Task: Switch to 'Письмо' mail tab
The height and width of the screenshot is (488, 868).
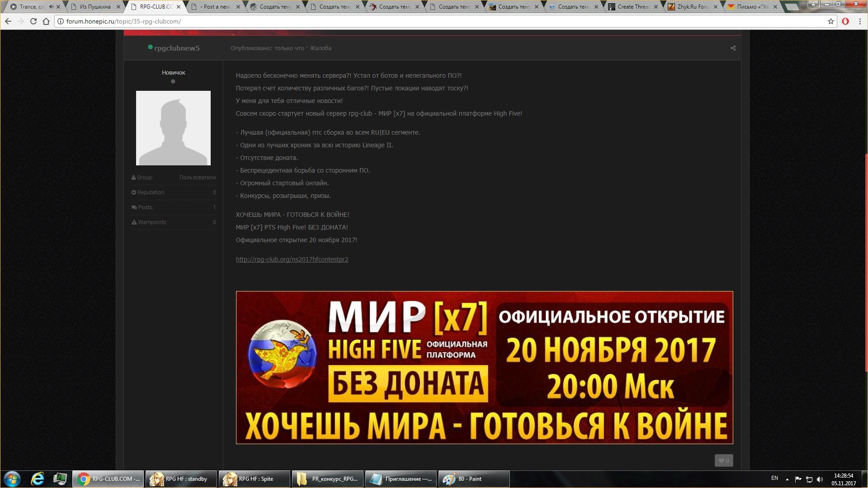Action: click(752, 7)
